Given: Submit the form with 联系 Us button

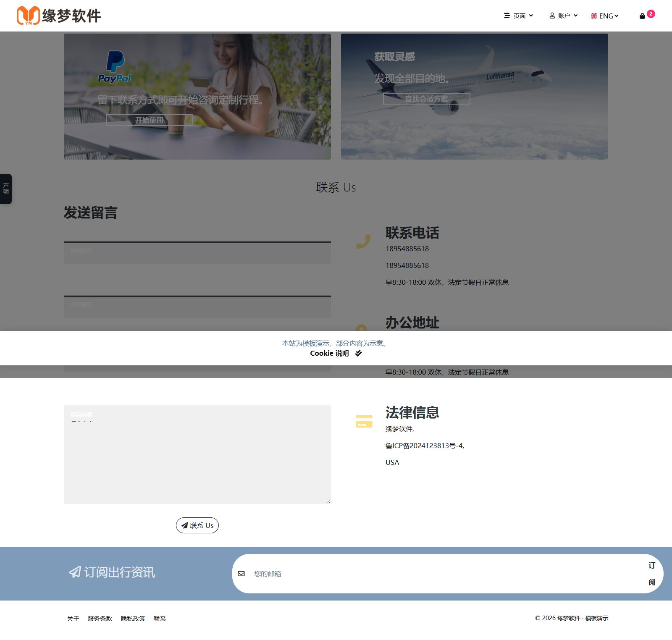Looking at the screenshot, I should pos(197,525).
